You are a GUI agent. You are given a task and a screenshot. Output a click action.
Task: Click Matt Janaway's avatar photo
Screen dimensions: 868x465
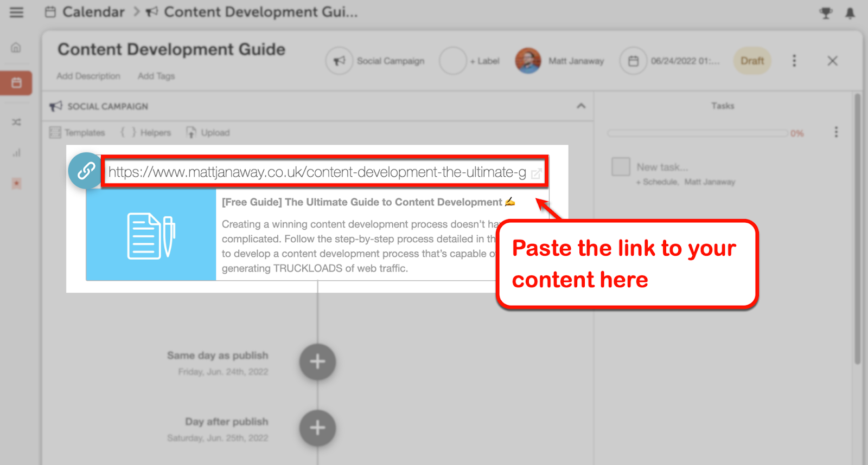coord(528,61)
